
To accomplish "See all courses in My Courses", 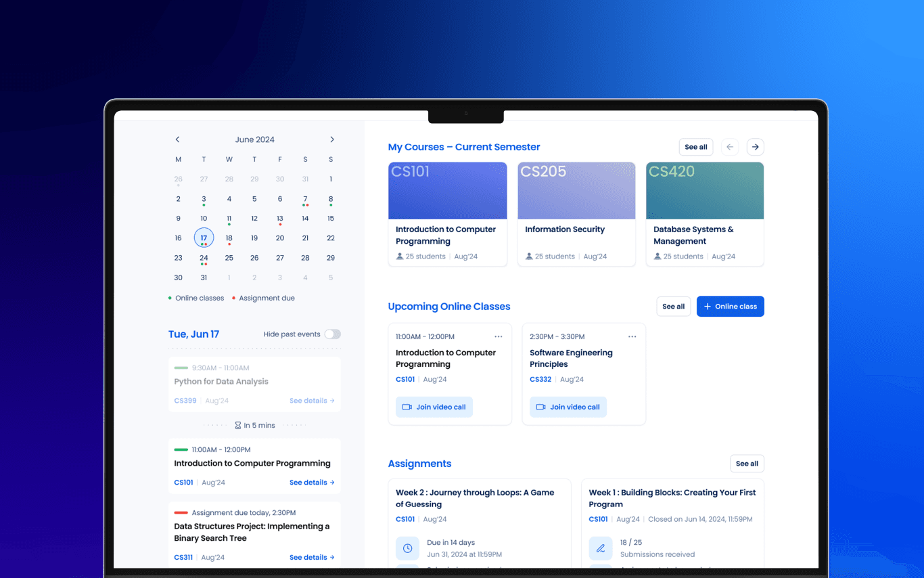I will [x=696, y=147].
